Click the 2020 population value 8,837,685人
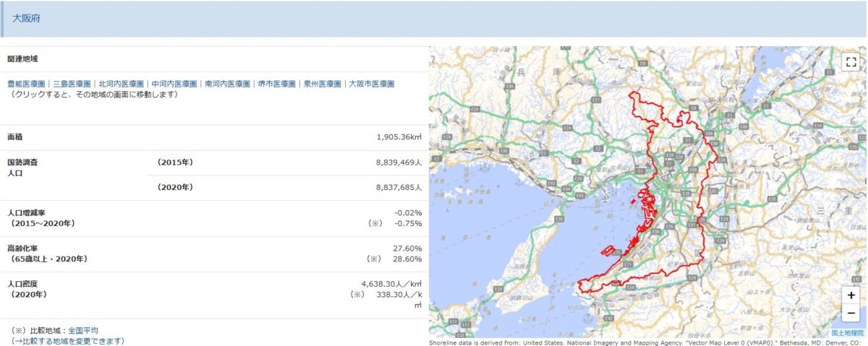 [398, 187]
